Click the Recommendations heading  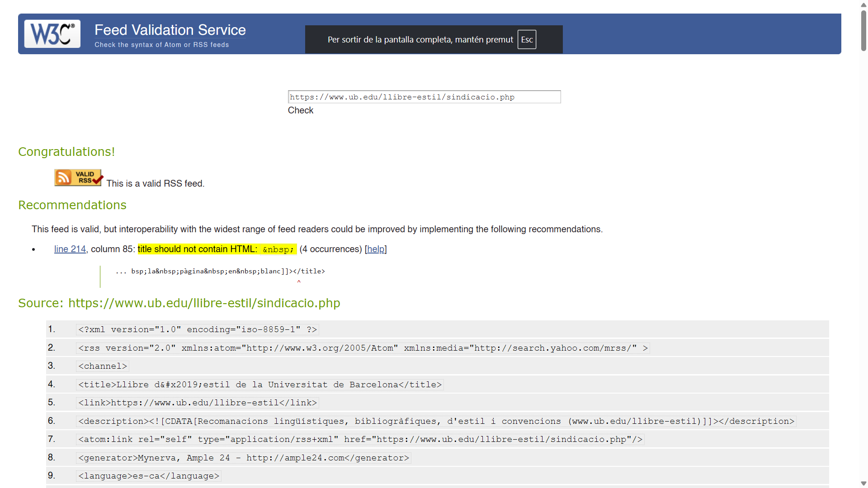(x=72, y=205)
